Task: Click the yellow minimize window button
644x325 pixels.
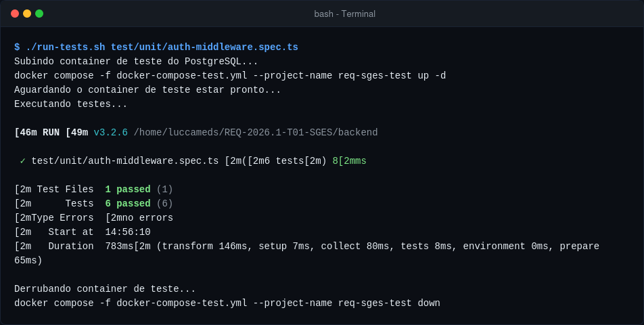Action: point(27,14)
